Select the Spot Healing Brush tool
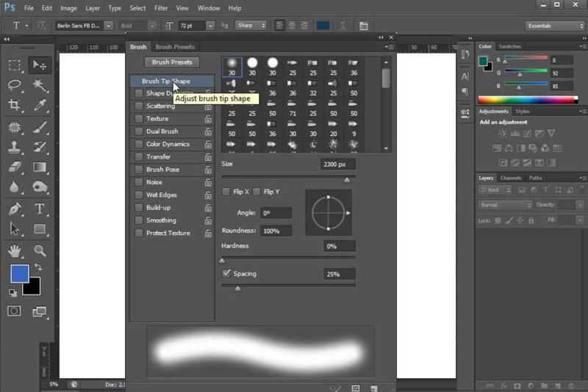 point(14,128)
